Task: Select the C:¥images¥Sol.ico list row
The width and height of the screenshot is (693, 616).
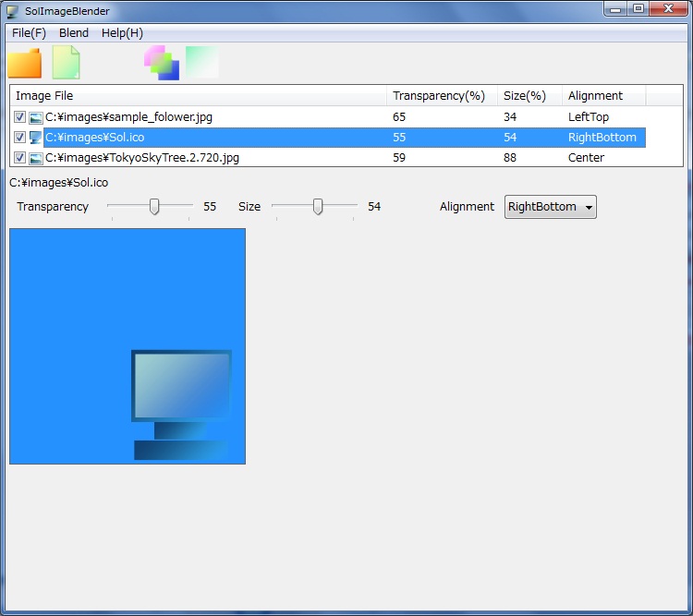Action: 327,138
